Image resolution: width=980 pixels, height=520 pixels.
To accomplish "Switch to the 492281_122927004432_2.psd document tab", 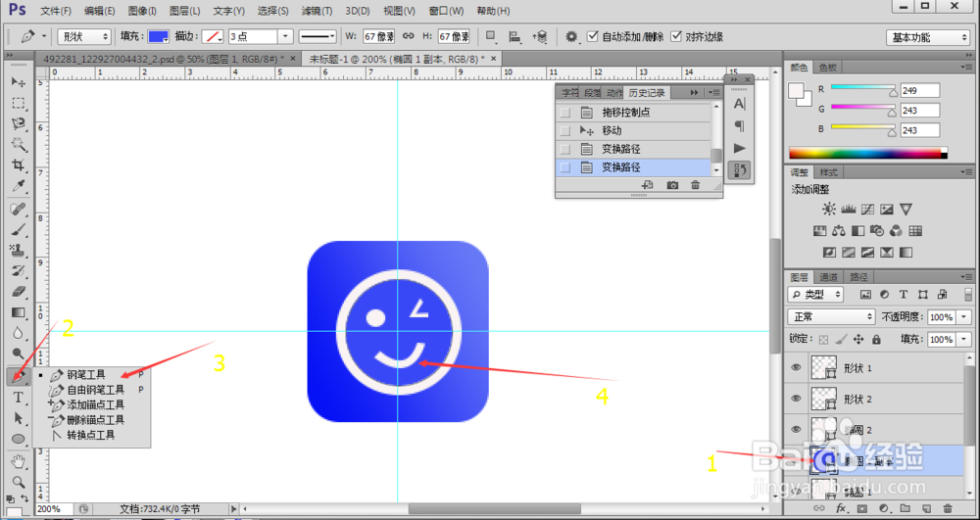I will (x=164, y=58).
